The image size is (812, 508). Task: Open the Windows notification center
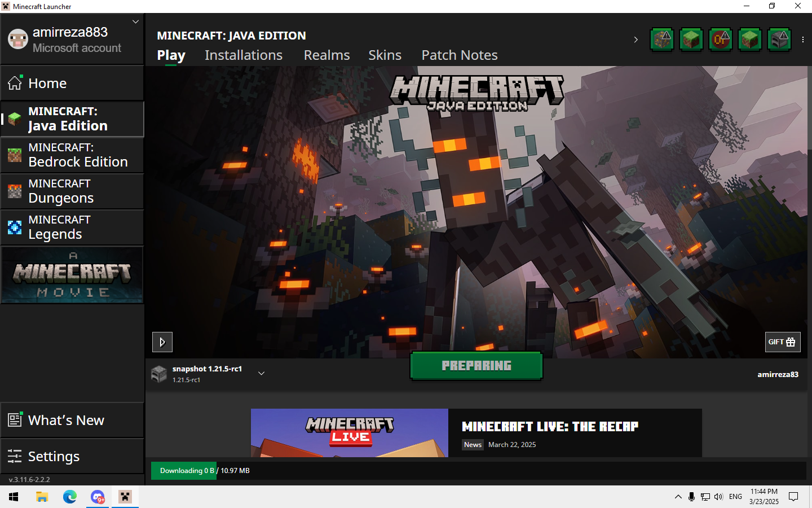click(x=793, y=497)
